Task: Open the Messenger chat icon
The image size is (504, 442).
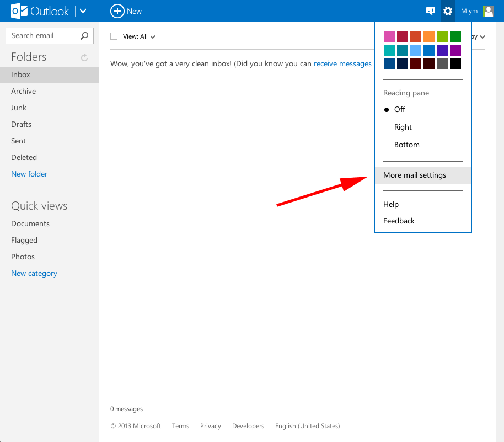Action: pyautogui.click(x=430, y=11)
